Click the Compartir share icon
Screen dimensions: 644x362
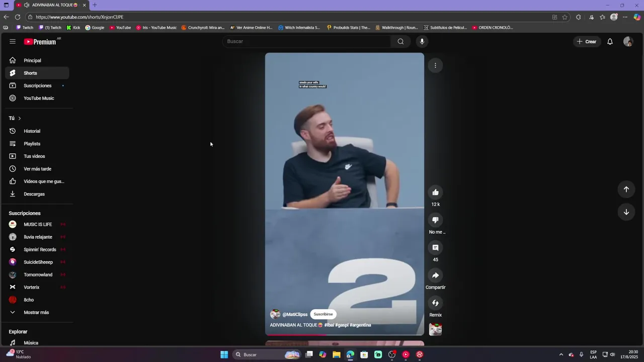point(435,275)
